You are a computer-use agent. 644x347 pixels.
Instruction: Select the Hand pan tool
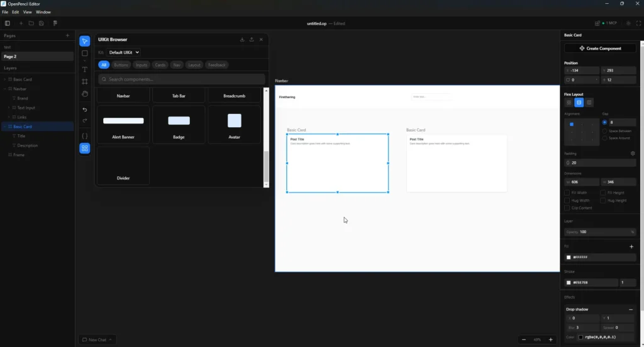coord(85,94)
